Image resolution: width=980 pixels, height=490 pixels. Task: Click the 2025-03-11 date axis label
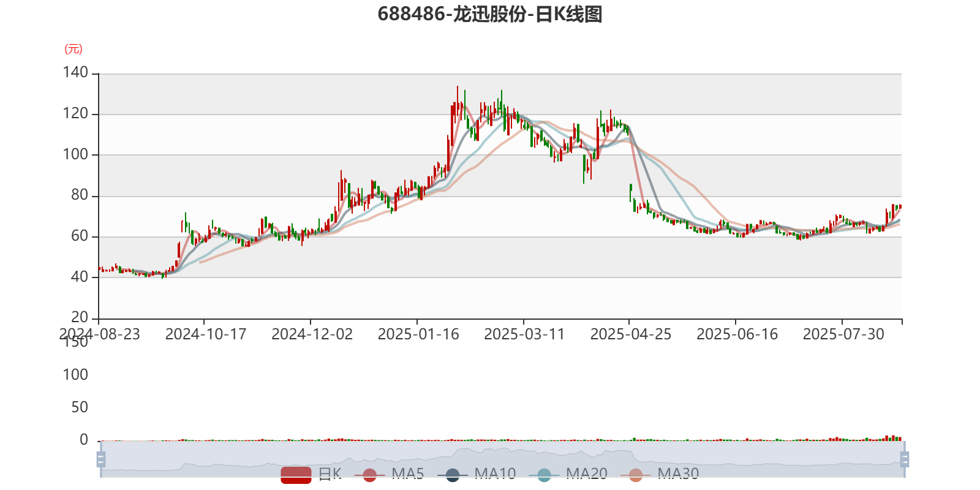point(524,334)
